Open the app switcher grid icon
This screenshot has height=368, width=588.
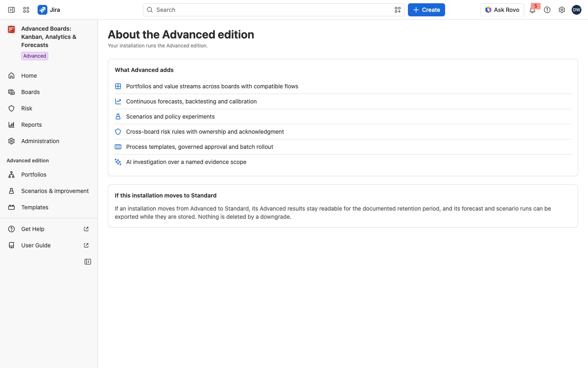(26, 10)
